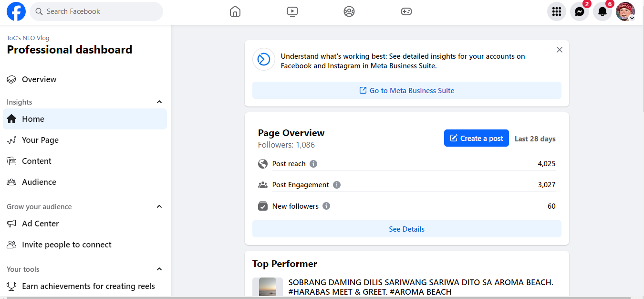Open the Audience insights menu item
This screenshot has height=299, width=644.
pyautogui.click(x=39, y=182)
